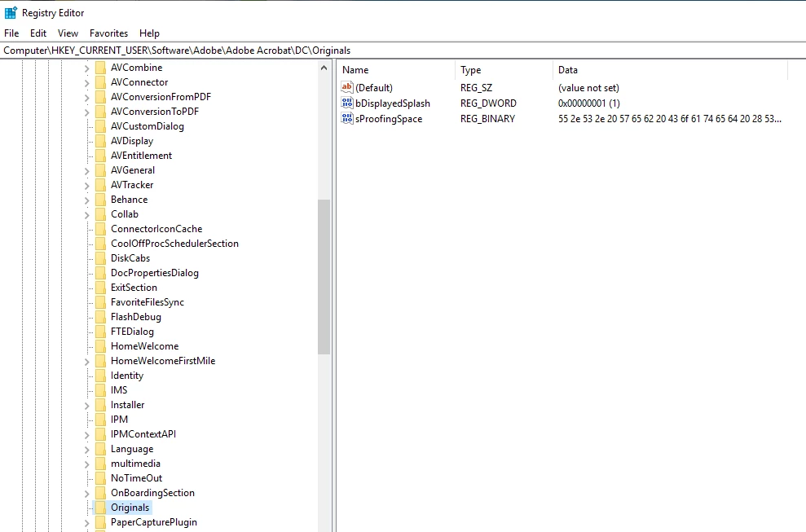Screen dimensions: 806x532
Task: Click the HomeWelcome folder icon
Action: pos(101,346)
